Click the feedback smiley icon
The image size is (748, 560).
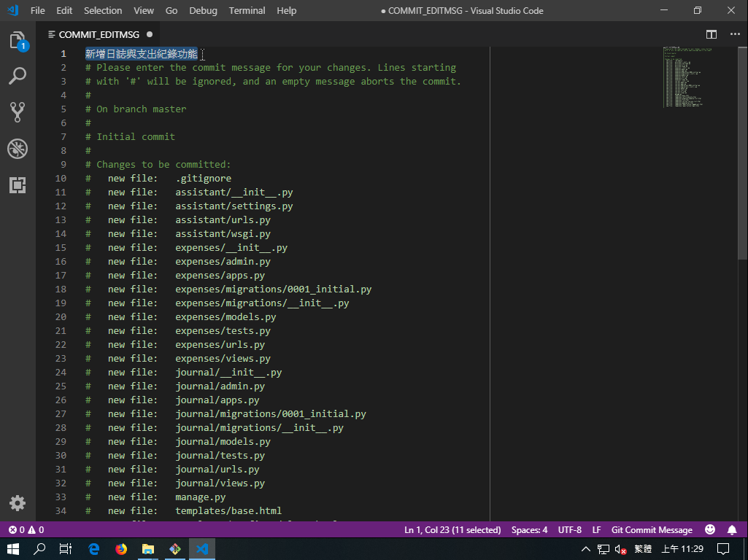tap(710, 530)
